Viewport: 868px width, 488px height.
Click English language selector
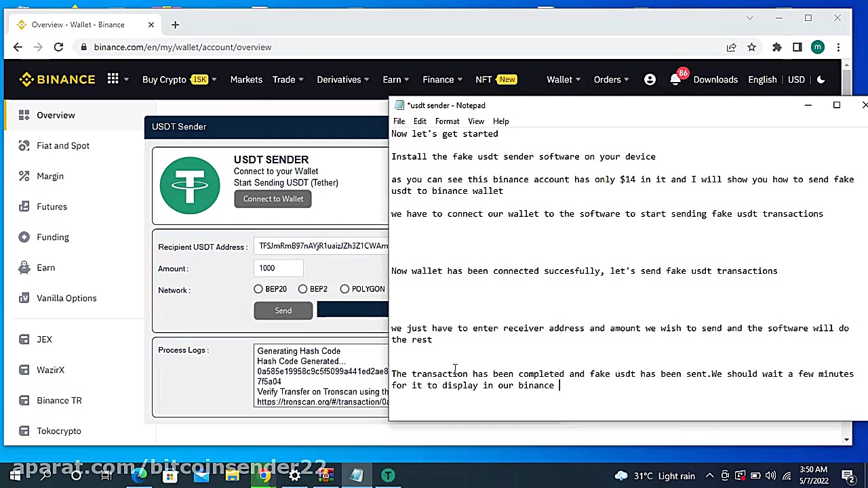tap(762, 79)
